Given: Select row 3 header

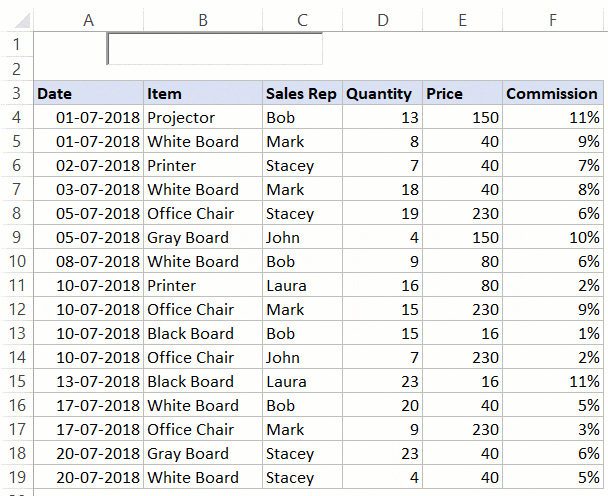Looking at the screenshot, I should [16, 93].
